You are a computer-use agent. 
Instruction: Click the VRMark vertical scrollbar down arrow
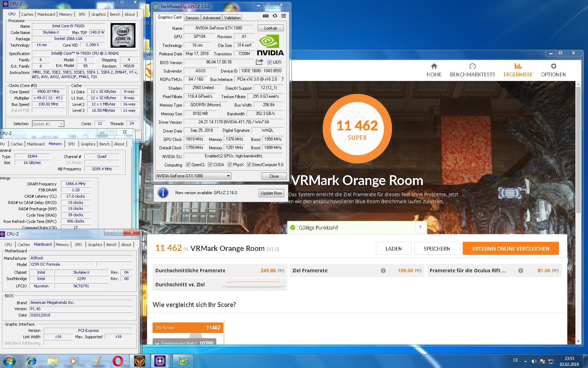pyautogui.click(x=578, y=341)
